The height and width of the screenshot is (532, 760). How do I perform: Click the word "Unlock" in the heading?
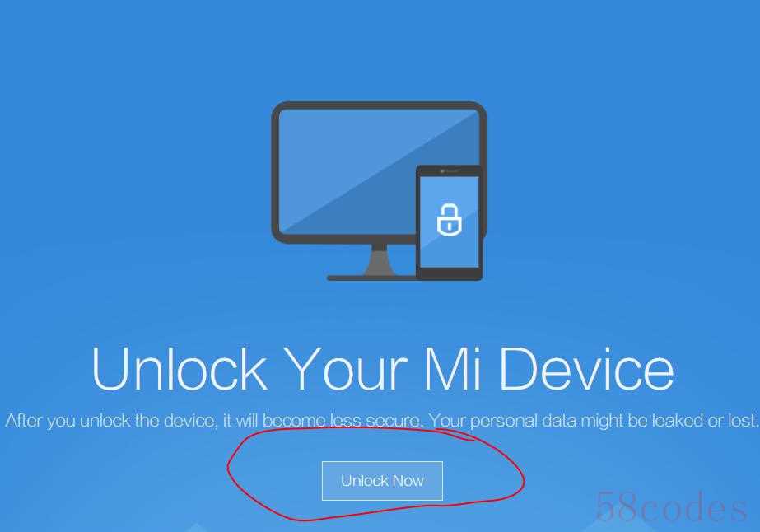coord(180,369)
